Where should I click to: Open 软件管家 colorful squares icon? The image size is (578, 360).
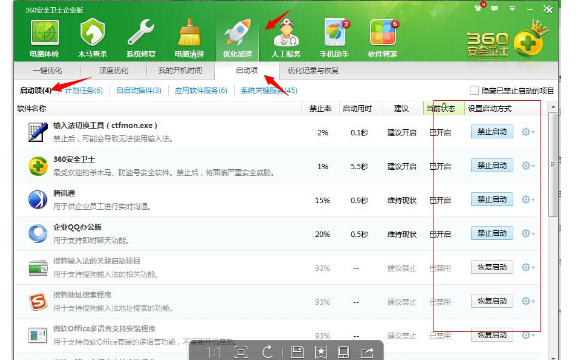coord(383,33)
